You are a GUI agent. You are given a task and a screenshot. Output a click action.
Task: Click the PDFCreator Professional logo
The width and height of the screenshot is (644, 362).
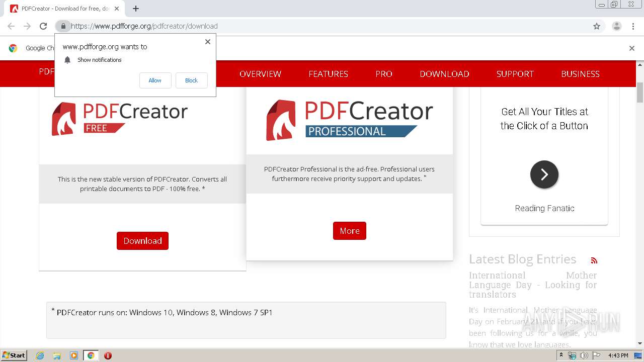pyautogui.click(x=350, y=120)
